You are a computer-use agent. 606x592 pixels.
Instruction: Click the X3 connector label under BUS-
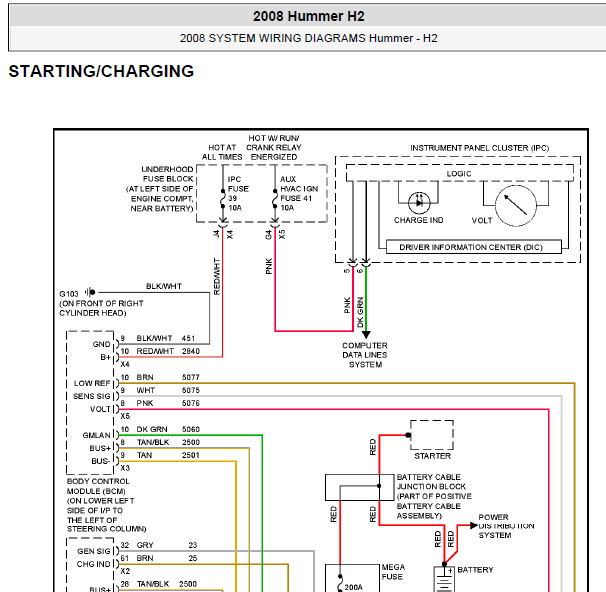tap(125, 468)
